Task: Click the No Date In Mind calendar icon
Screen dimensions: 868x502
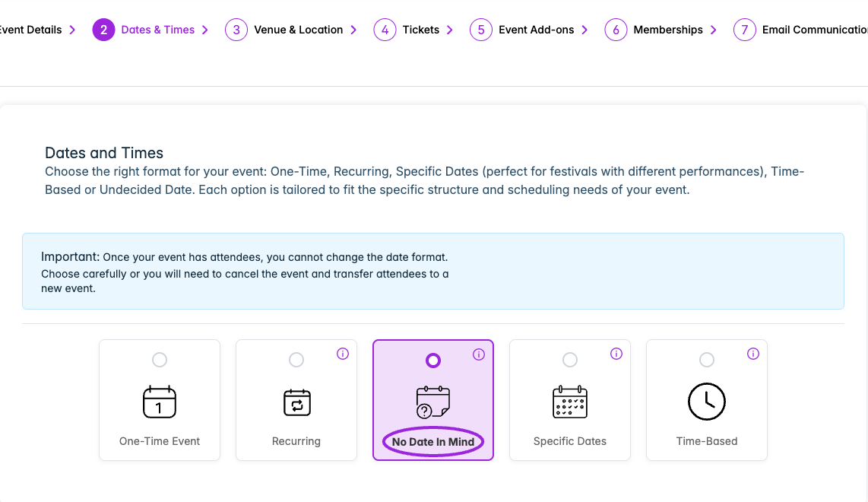Action: click(x=433, y=402)
